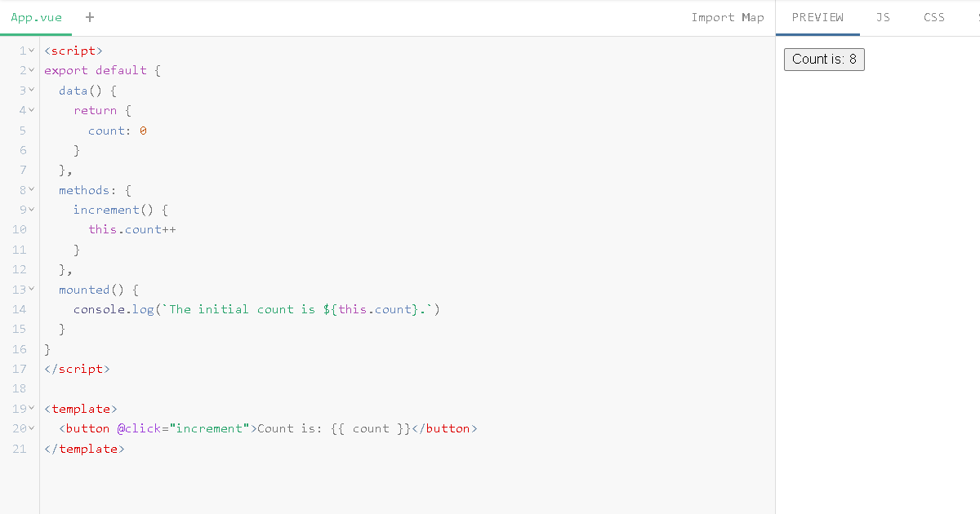Screen dimensions: 980x514
Task: Click the '{{ count }}' interpolation text
Action: pos(371,428)
